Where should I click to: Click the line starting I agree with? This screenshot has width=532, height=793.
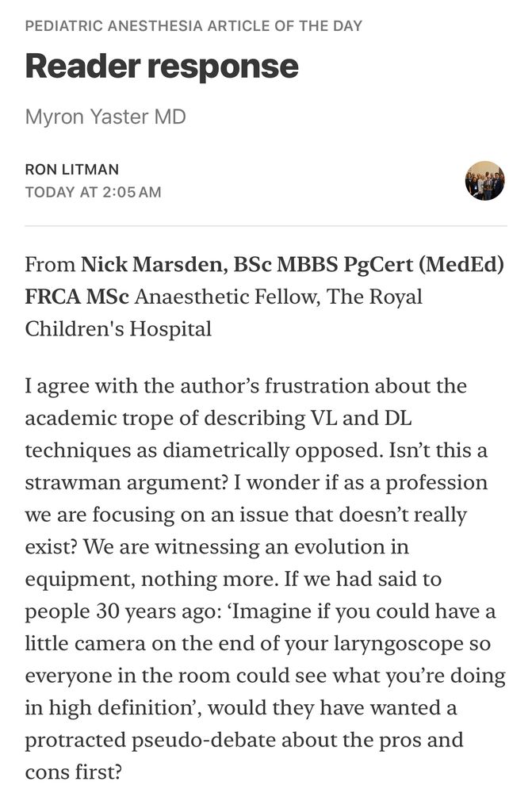pos(246,386)
